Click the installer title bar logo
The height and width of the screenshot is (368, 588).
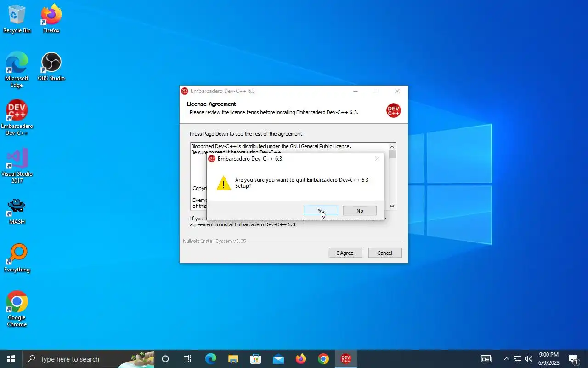(x=185, y=91)
